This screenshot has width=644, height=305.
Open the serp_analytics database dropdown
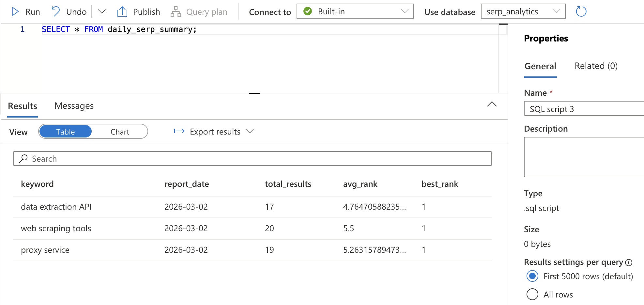pyautogui.click(x=556, y=11)
